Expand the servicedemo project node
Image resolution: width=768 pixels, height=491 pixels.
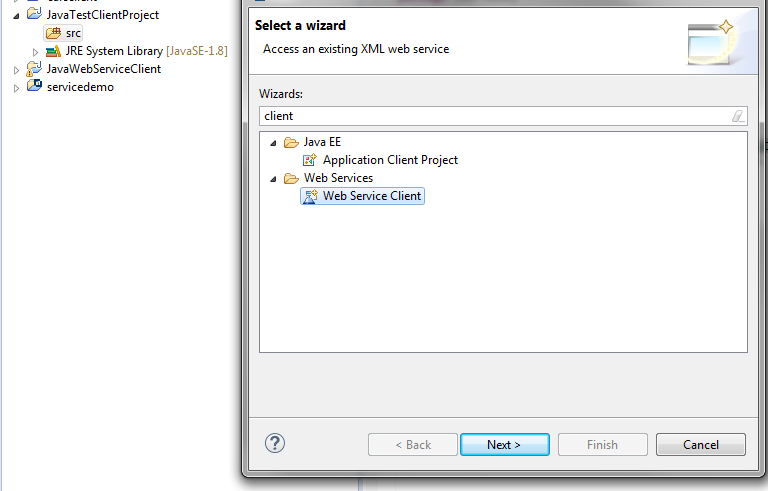(17, 88)
